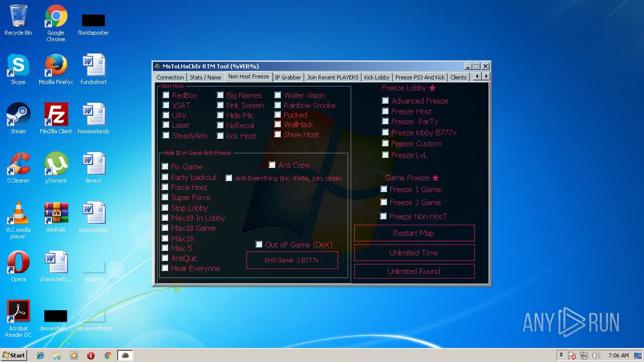
Task: Open the floridaposter desktop file
Action: [94, 24]
